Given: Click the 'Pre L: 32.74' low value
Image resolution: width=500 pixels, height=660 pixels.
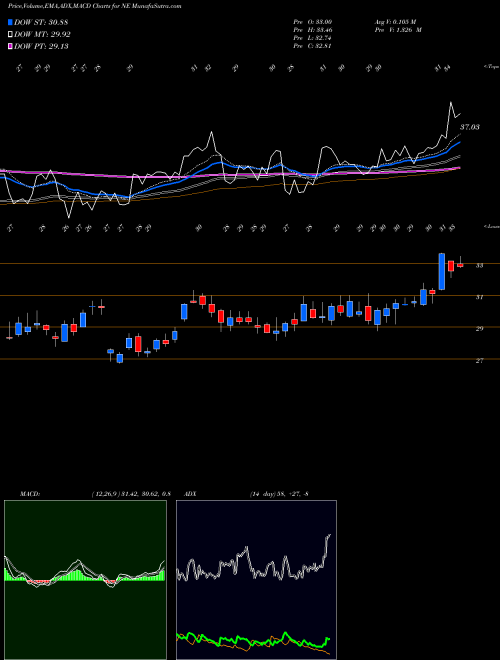Looking at the screenshot, I should (313, 38).
